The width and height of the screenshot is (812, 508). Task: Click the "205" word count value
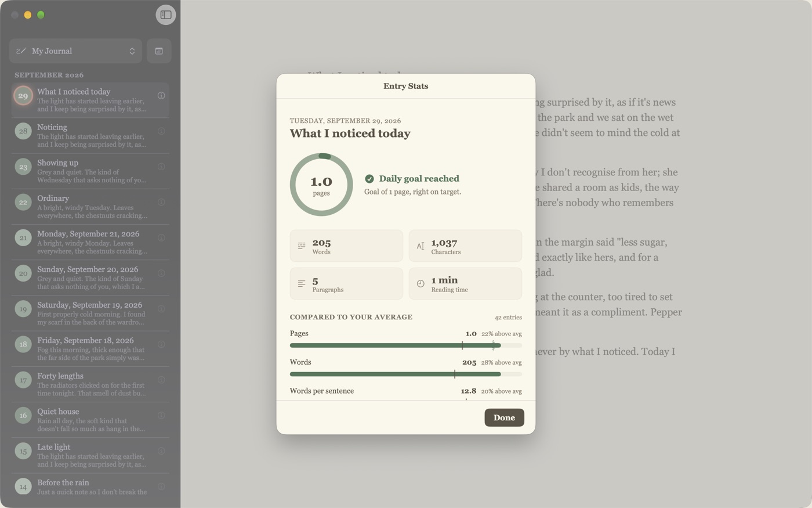321,243
